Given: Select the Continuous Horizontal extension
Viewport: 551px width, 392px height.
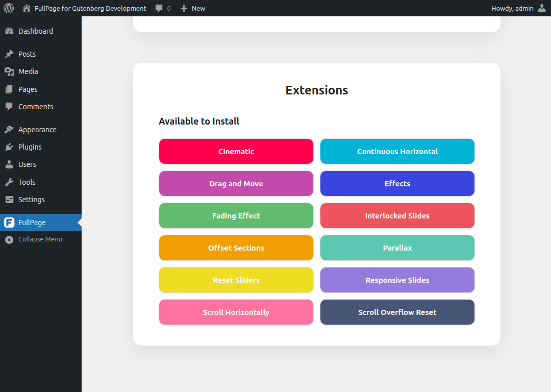Looking at the screenshot, I should click(397, 151).
